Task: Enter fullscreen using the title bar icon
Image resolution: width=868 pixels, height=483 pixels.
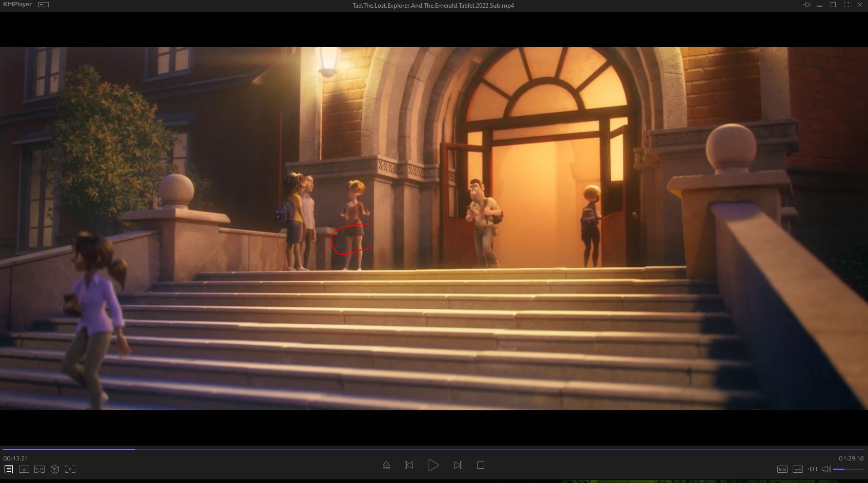Action: click(846, 5)
